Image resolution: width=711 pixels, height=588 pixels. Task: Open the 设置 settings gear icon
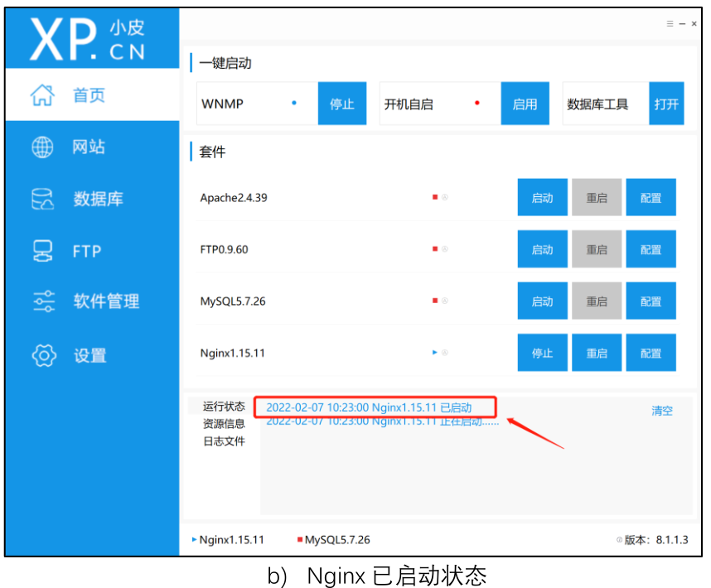(x=42, y=354)
